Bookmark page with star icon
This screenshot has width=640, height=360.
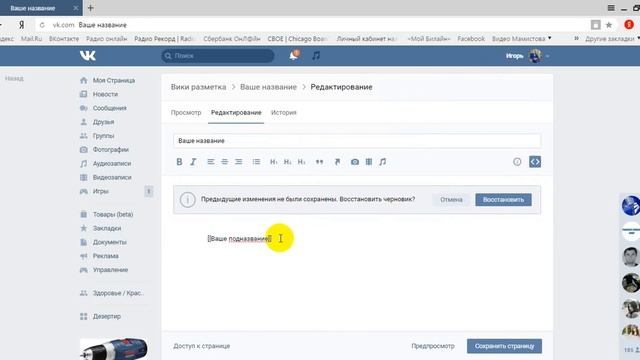pyautogui.click(x=609, y=25)
